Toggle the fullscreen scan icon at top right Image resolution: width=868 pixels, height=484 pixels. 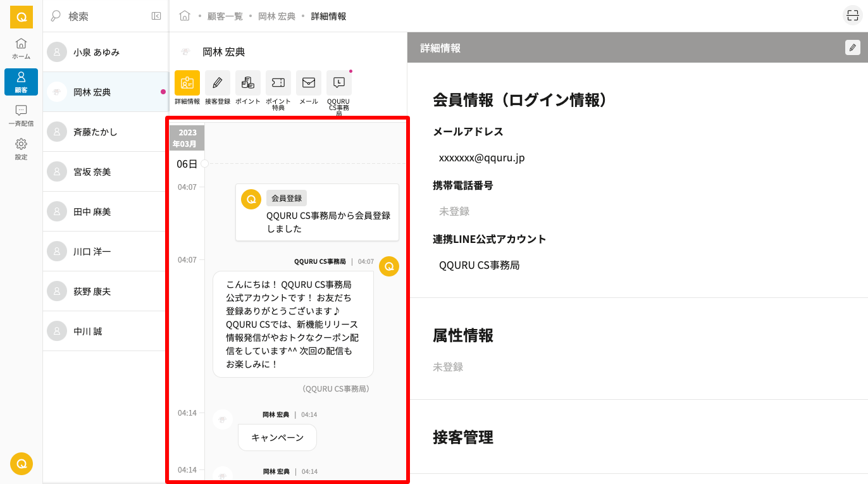point(852,16)
